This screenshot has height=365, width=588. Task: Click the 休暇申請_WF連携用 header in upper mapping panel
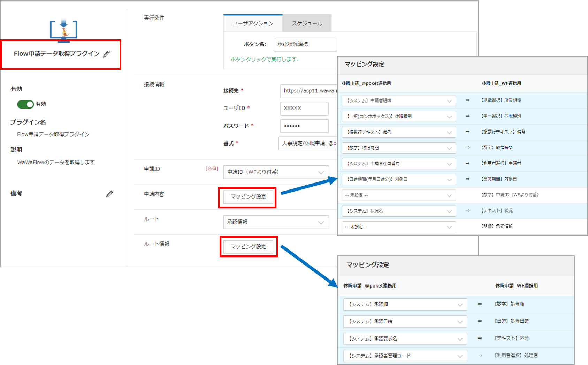(501, 83)
